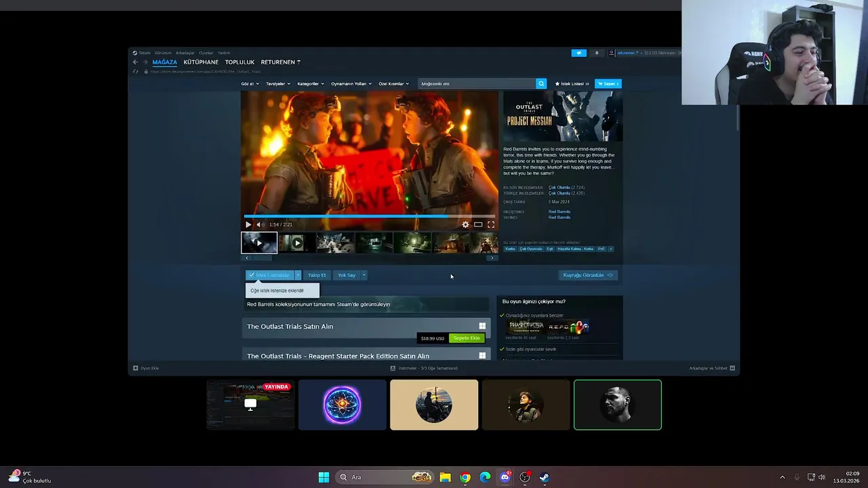
Task: Open the Steam menu
Action: (144, 53)
